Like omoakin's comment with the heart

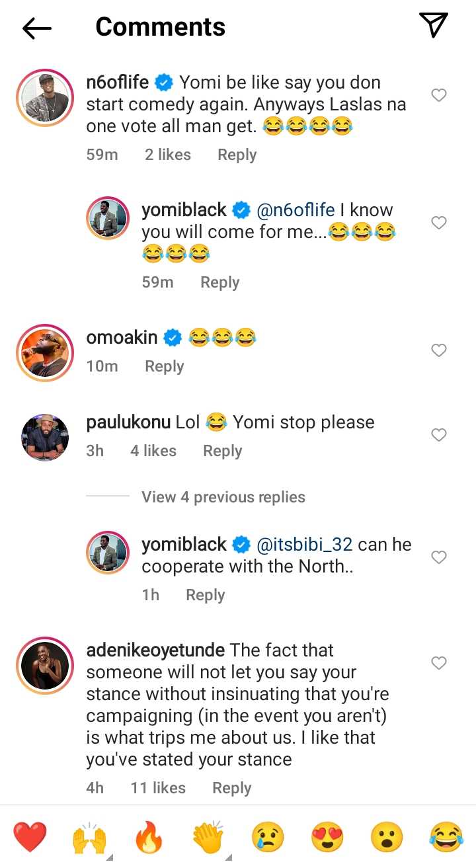pyautogui.click(x=439, y=350)
